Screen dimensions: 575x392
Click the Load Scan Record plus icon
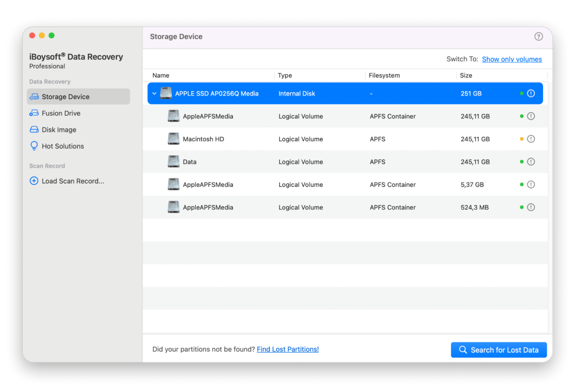pos(34,181)
